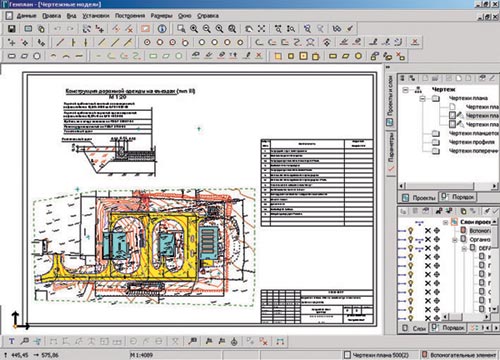Image resolution: width=500 pixels, height=360 pixels.
Task: Click the show-all four-arrows icon
Action: [x=262, y=29]
